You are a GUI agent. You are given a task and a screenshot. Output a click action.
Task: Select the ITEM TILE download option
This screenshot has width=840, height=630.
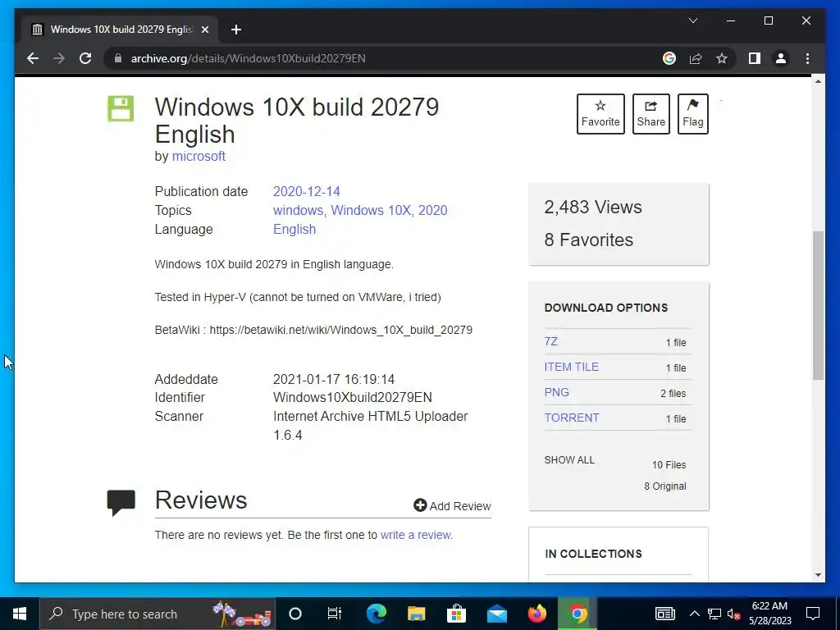[x=572, y=367]
